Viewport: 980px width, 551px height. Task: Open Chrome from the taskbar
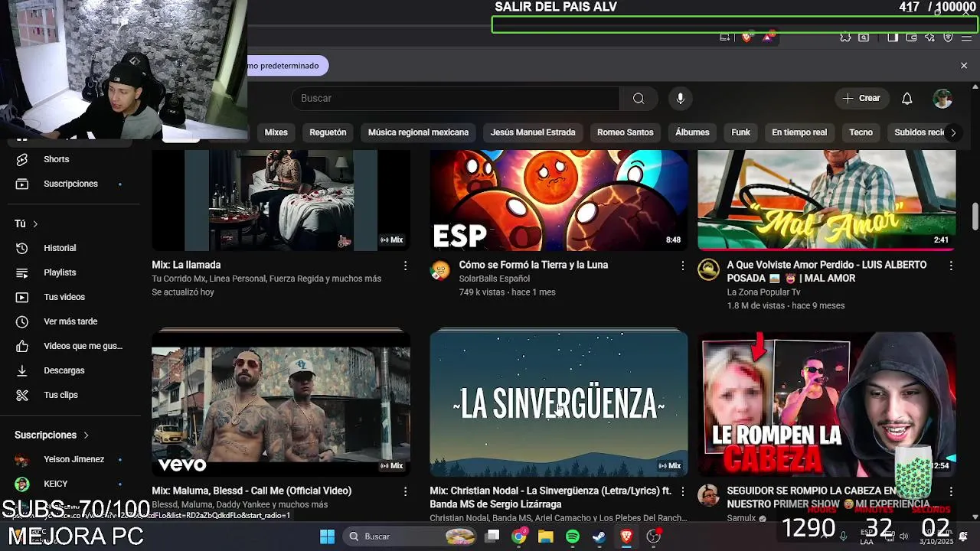(x=519, y=536)
